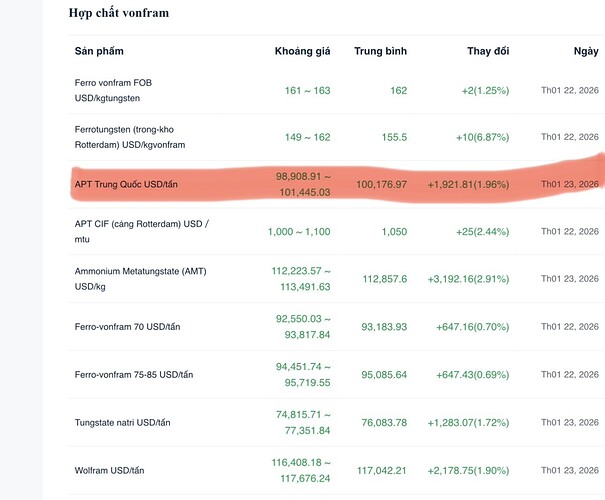Click the +10(6.87%) change value
Screen dimensions: 605x500
click(480, 137)
